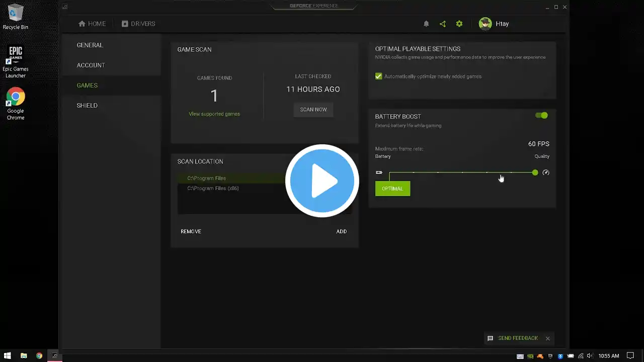Open the settings gear icon
644x362 pixels.
click(459, 24)
